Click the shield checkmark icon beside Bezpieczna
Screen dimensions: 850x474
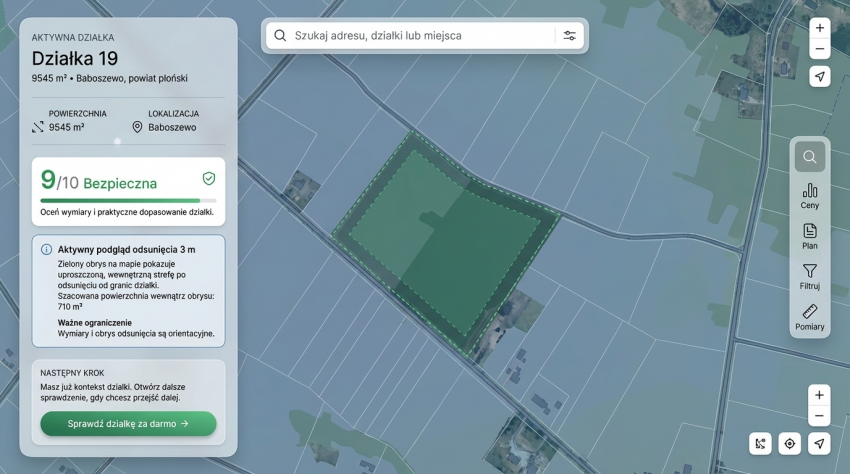coord(209,178)
